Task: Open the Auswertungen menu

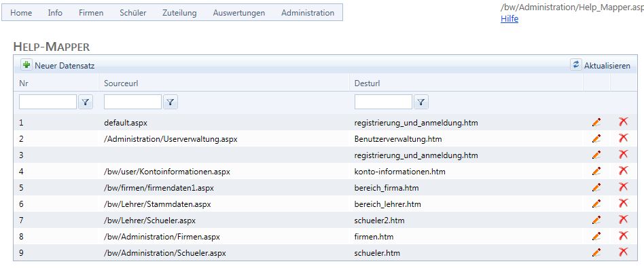Action: click(x=239, y=13)
